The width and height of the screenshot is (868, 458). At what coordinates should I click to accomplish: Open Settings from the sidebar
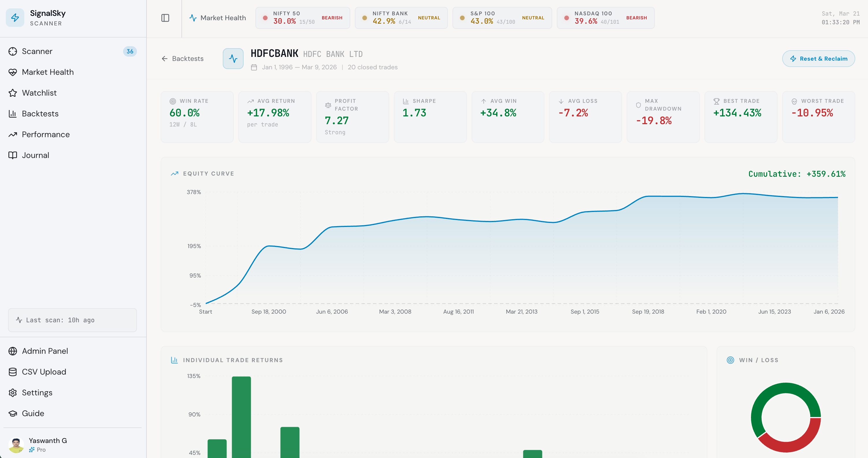(73, 393)
